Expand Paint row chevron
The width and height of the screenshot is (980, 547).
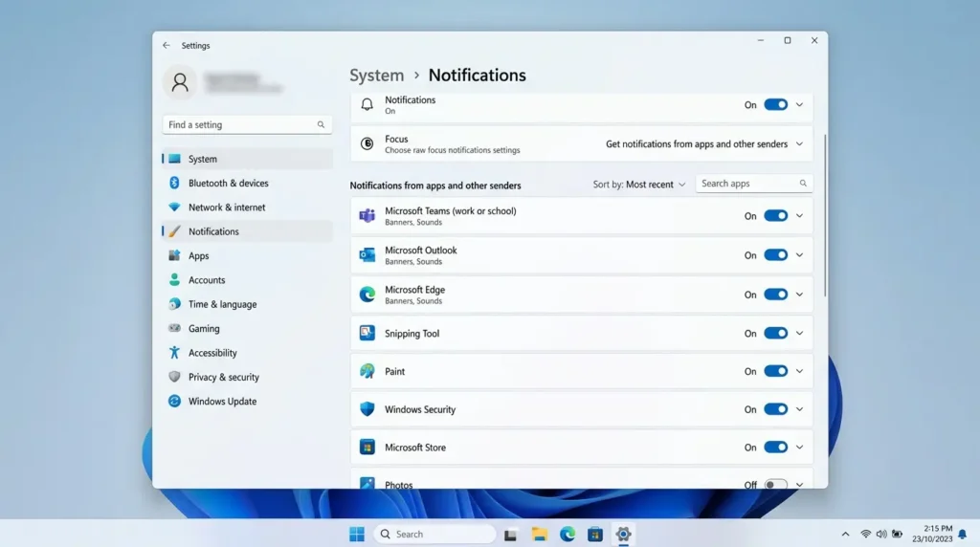click(799, 371)
